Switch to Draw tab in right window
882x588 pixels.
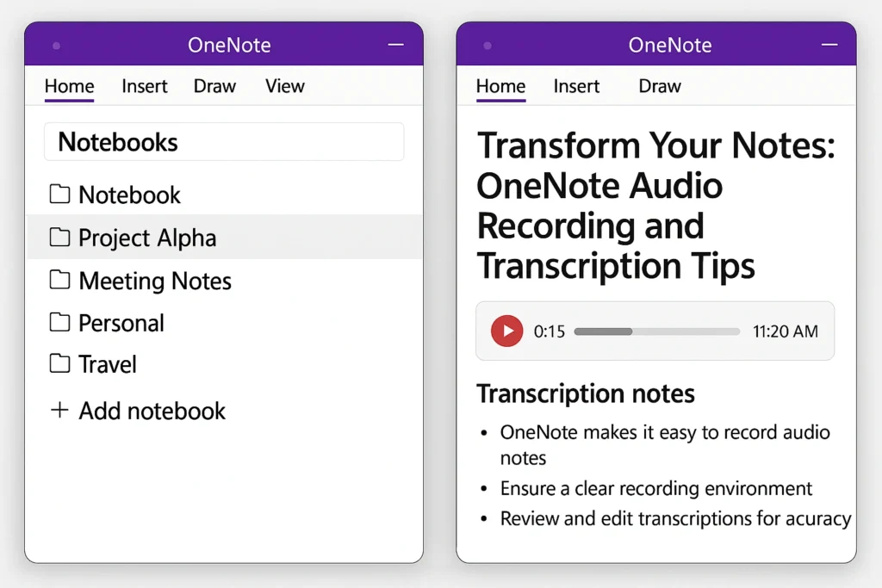pyautogui.click(x=660, y=86)
